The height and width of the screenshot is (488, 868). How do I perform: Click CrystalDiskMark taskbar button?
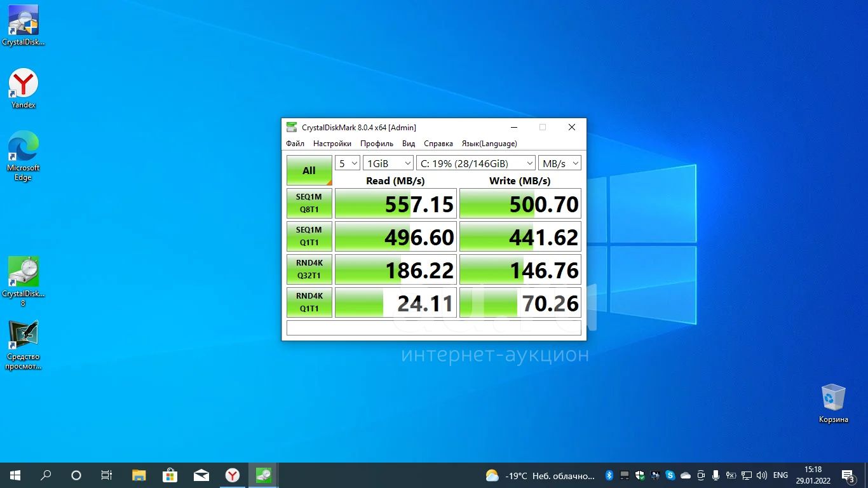point(263,475)
